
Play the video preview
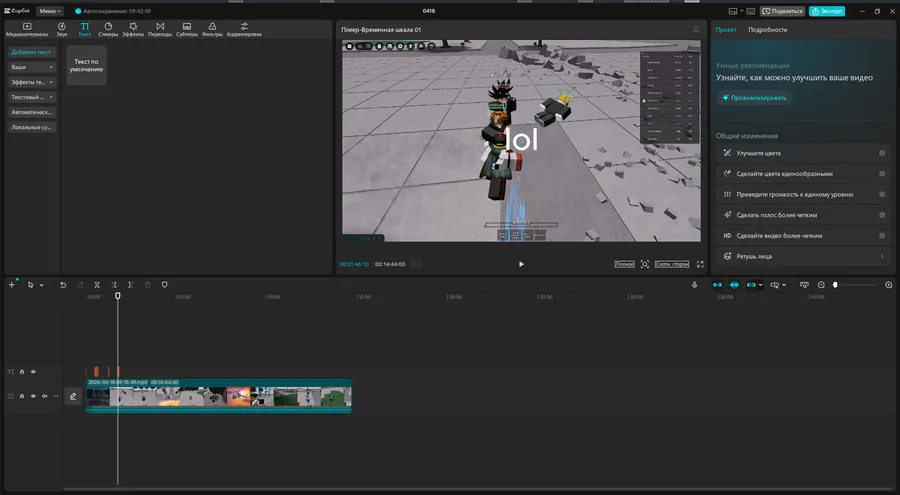coord(521,264)
